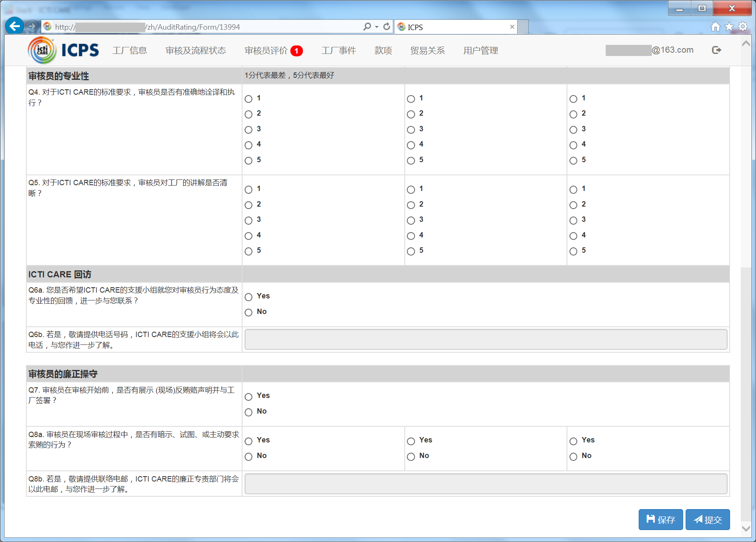Click the page scrollbar down arrow
This screenshot has width=756, height=542.
(x=746, y=528)
